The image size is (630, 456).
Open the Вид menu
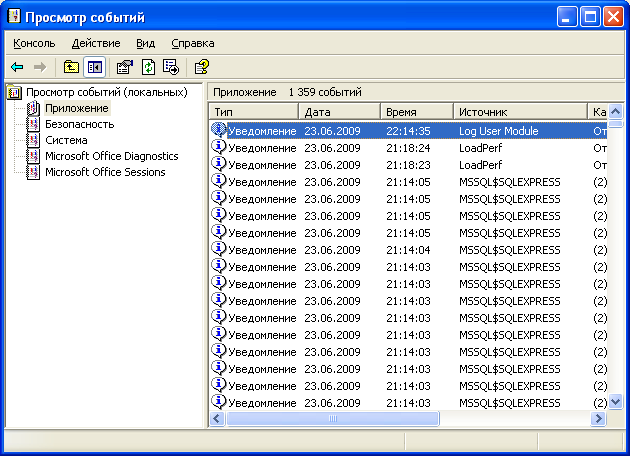(x=146, y=43)
